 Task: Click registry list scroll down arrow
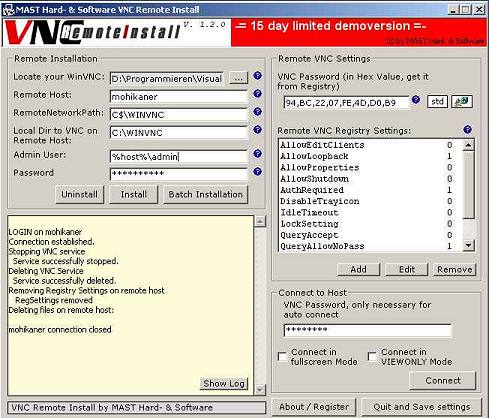coord(468,246)
